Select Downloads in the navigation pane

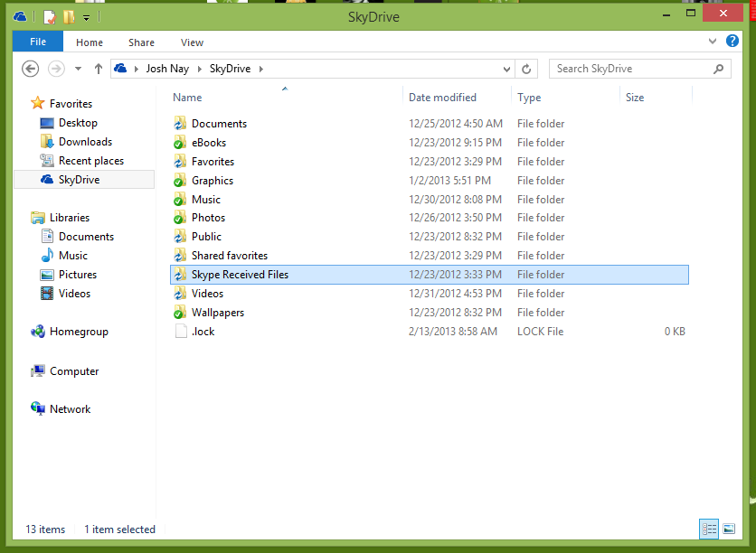85,142
